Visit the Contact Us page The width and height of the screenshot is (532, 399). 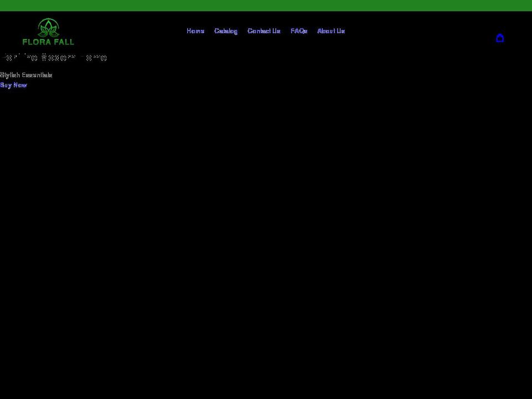point(264,31)
